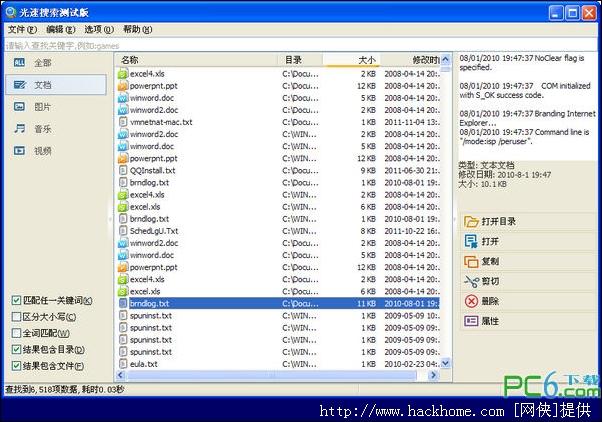Click the 剪切 scissors icon
The width and height of the screenshot is (602, 422).
coord(471,281)
